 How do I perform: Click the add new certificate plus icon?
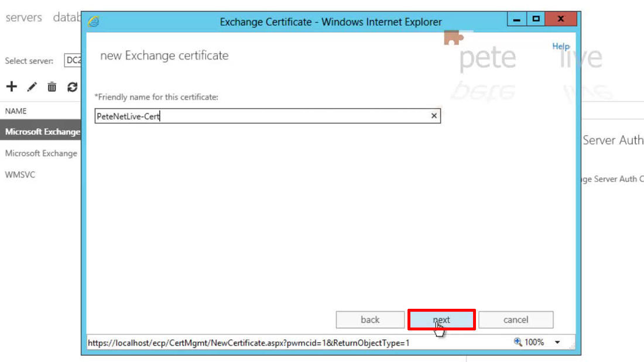click(x=12, y=87)
